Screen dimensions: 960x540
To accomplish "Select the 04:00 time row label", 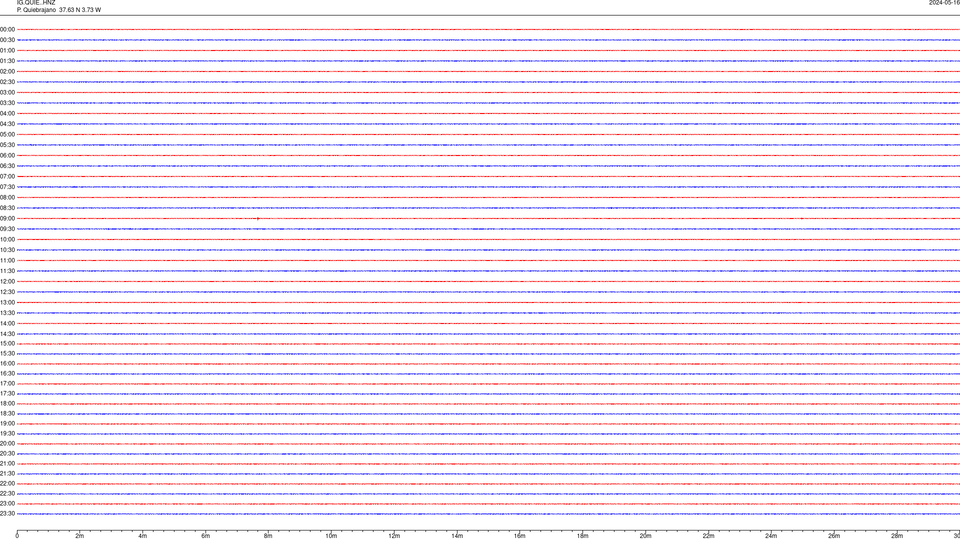I will click(x=7, y=113).
